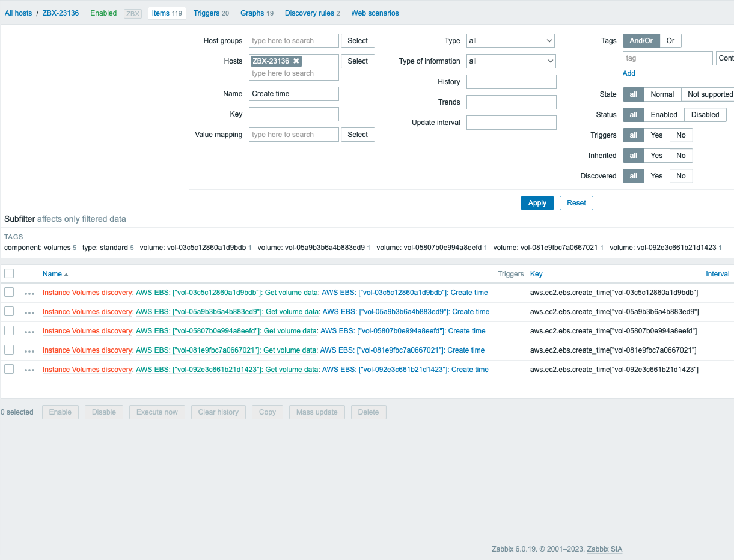This screenshot has width=734, height=560.
Task: Click the Reset filter button
Action: pos(576,203)
